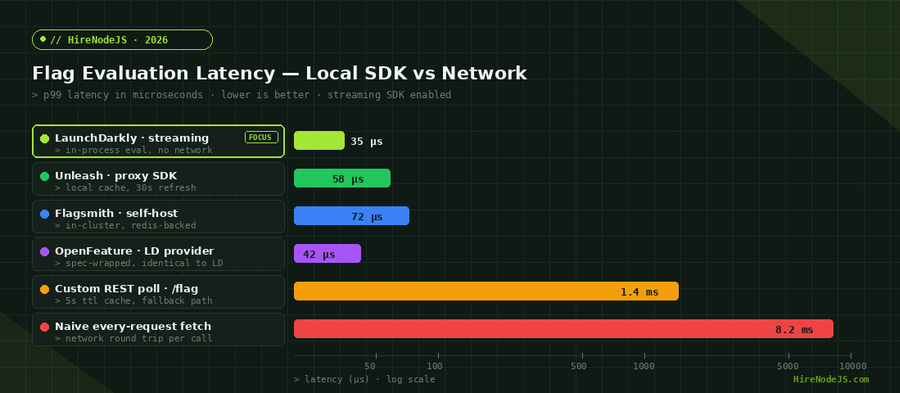Select the FOCUS tag on LaunchDarkly row
Image resolution: width=900 pixels, height=393 pixels.
click(x=261, y=137)
